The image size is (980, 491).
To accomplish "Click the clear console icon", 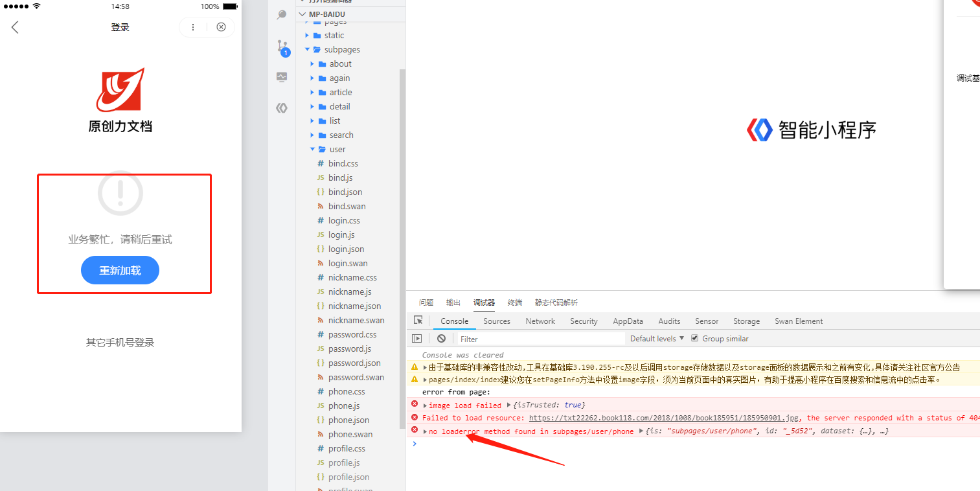I will 441,339.
